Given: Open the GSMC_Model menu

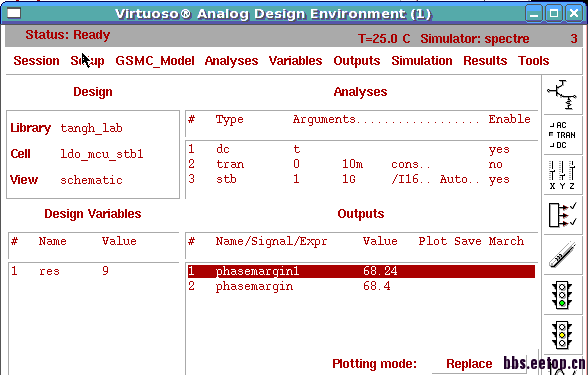Looking at the screenshot, I should [155, 61].
